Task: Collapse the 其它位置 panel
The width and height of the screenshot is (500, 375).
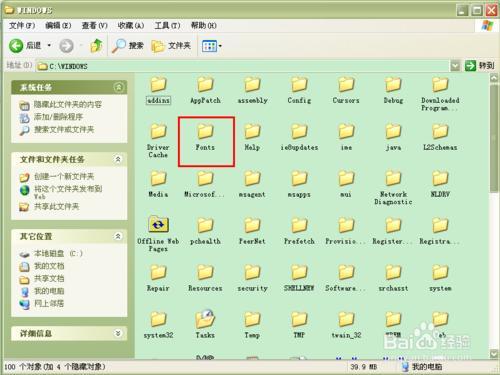Action: [x=118, y=236]
